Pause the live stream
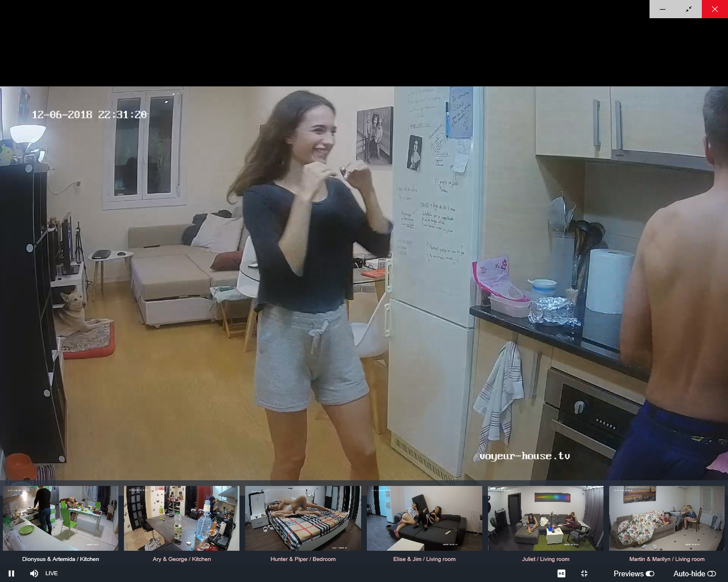This screenshot has height=582, width=728. coord(11,573)
